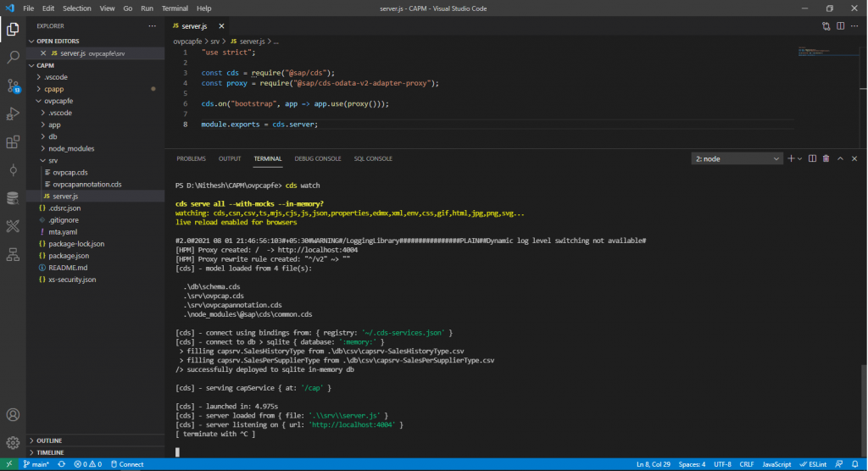Switch to the Output panel tab

point(229,159)
